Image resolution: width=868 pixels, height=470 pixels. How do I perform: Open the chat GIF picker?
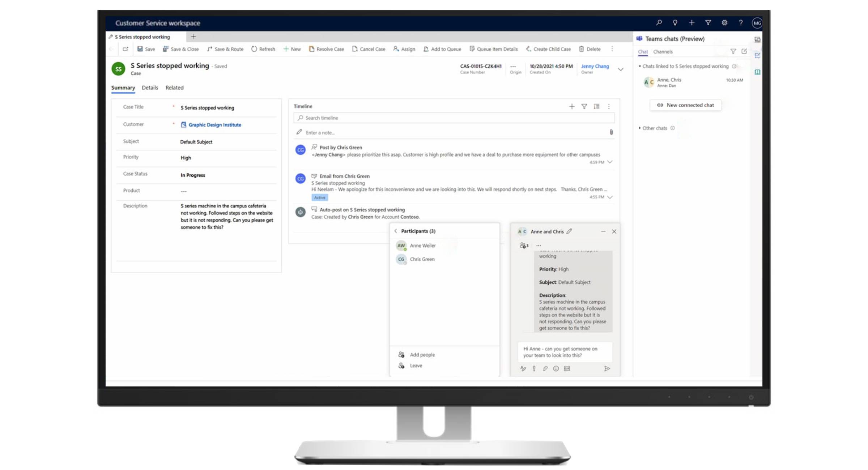click(567, 368)
